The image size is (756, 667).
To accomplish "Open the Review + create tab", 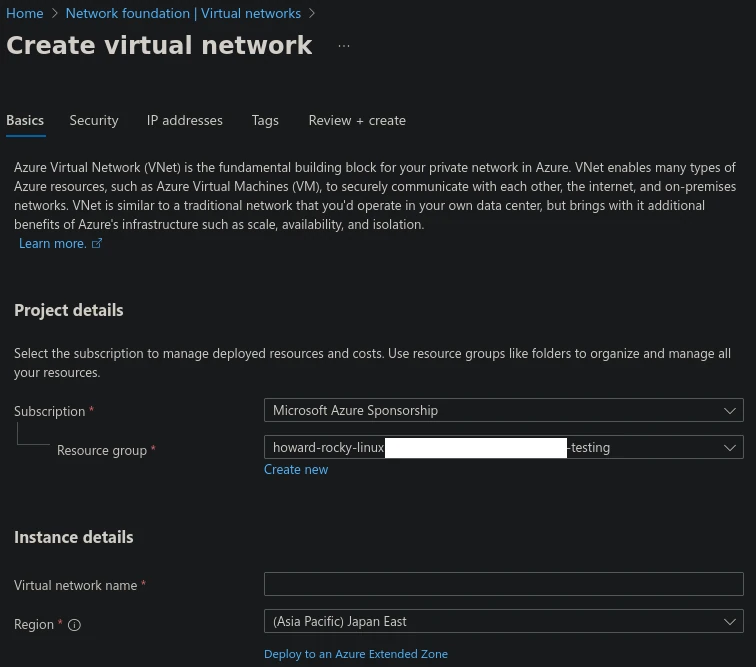I will [x=357, y=121].
